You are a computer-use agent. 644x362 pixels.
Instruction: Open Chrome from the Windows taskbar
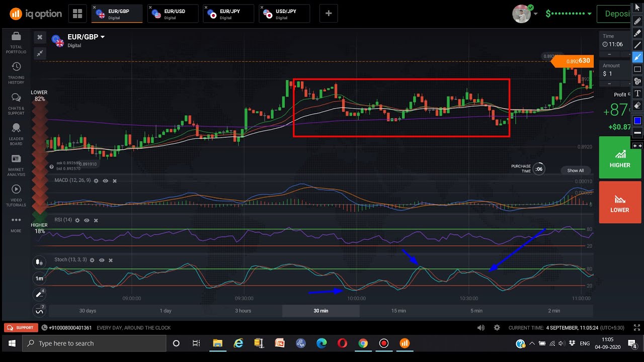(x=363, y=343)
